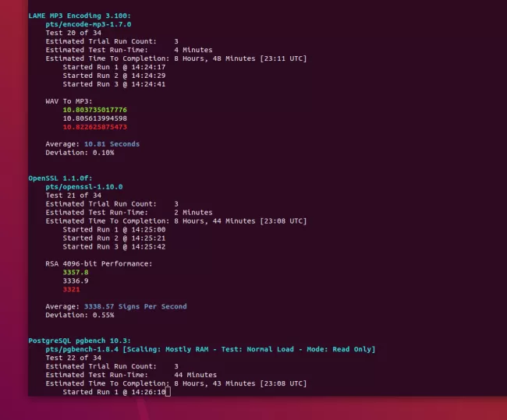Viewport: 507px width, 420px height.
Task: Click the 'RSA 4096-bit Performance:' label
Action: [x=99, y=264]
